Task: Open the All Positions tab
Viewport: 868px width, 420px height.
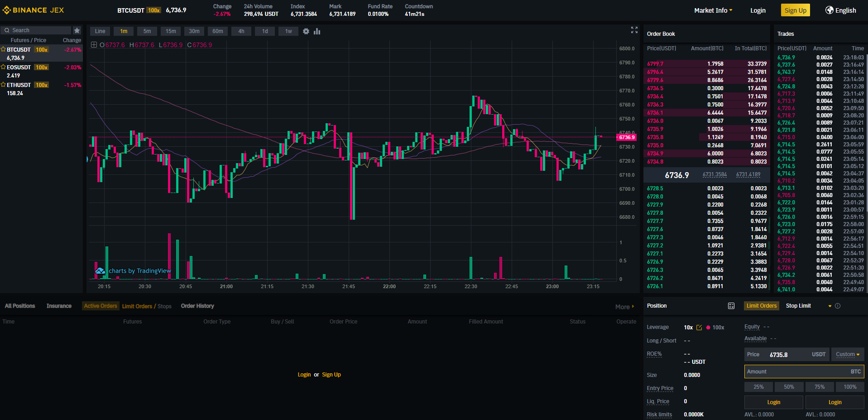Action: [x=20, y=306]
